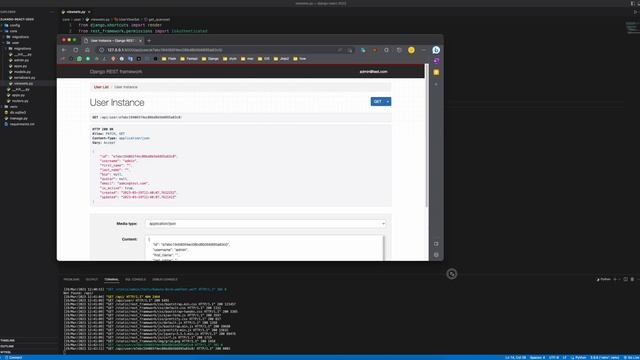The image size is (640, 360).
Task: Close the viewsets.py editor tab
Action: 89,12
